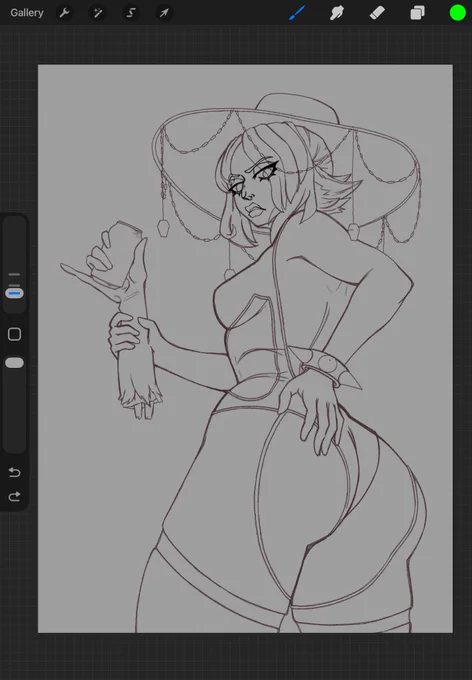Select the Brush tool

(x=297, y=13)
